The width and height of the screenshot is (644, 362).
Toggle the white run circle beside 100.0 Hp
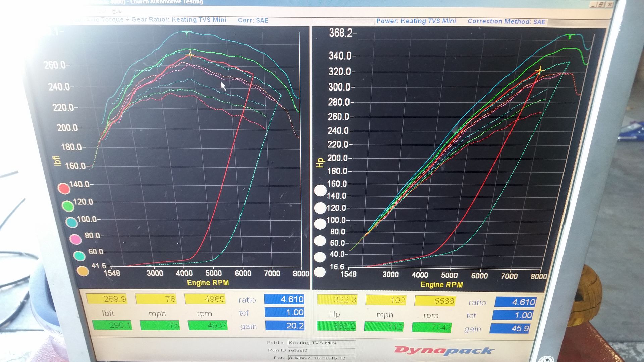[320, 224]
